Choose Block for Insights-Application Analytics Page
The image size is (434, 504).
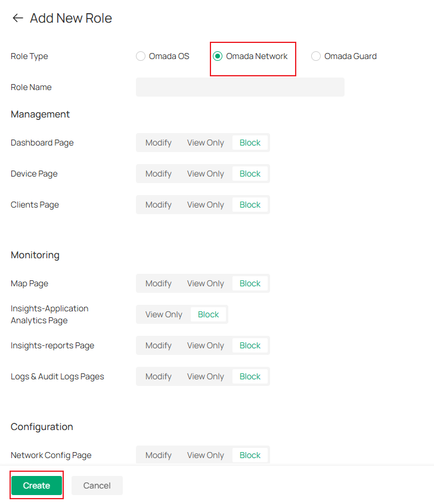point(208,314)
